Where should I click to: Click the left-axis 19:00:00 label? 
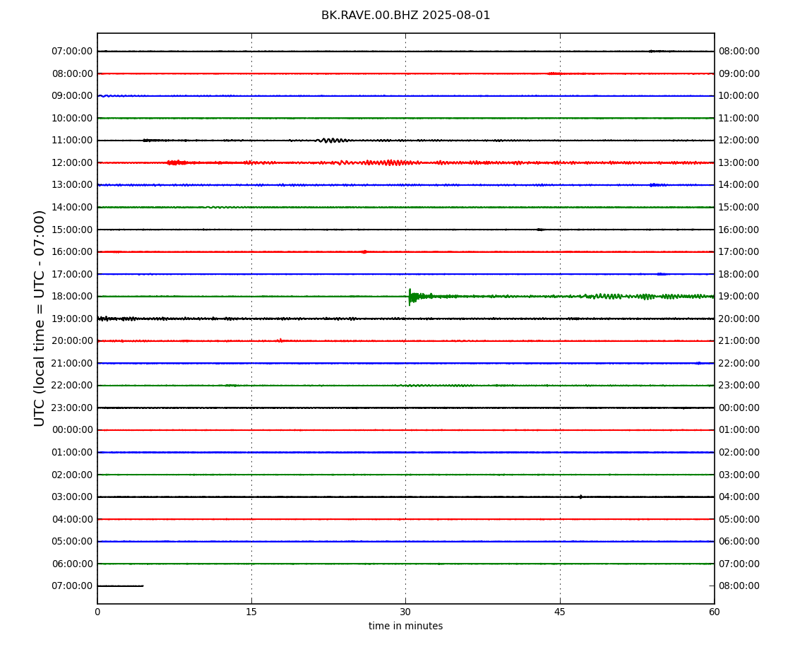click(x=73, y=319)
